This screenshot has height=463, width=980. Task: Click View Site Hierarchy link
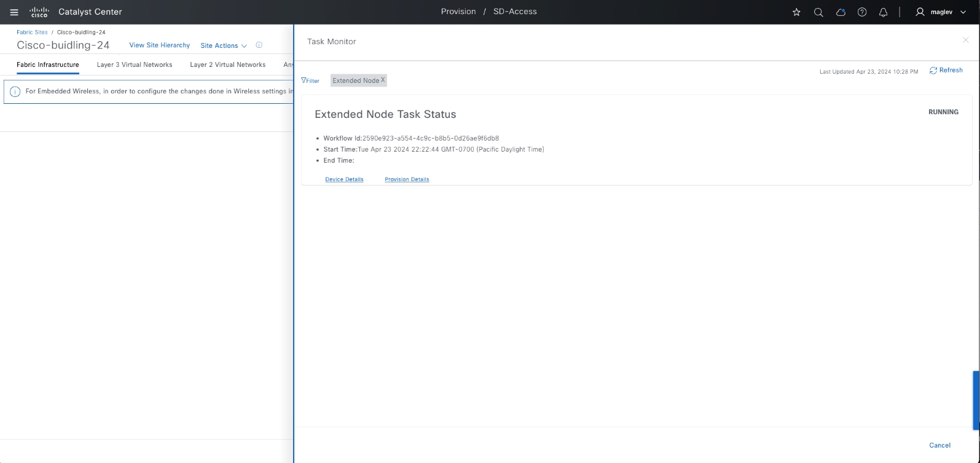pyautogui.click(x=160, y=45)
